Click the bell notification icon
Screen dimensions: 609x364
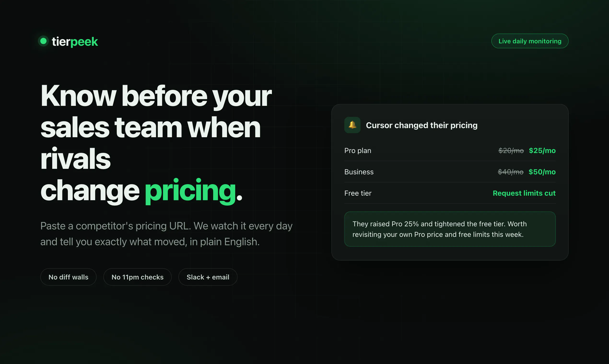point(352,125)
